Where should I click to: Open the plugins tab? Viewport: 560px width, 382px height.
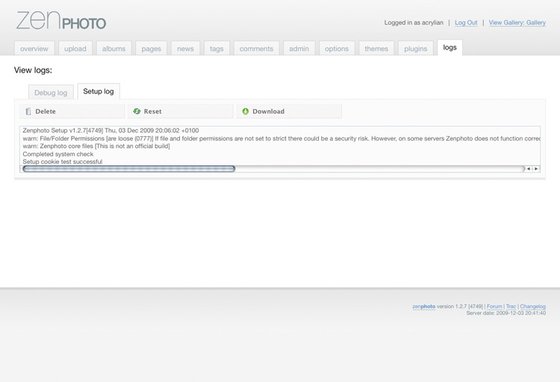[x=415, y=49]
